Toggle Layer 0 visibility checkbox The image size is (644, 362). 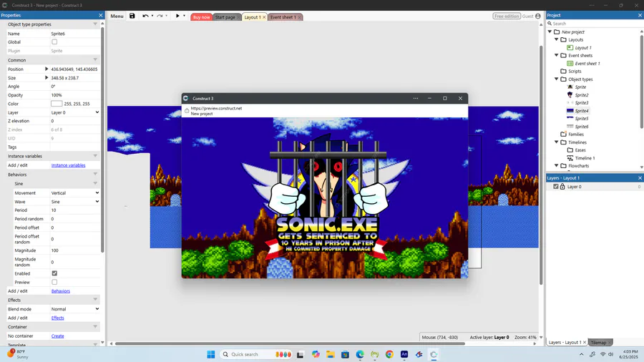[x=556, y=186]
